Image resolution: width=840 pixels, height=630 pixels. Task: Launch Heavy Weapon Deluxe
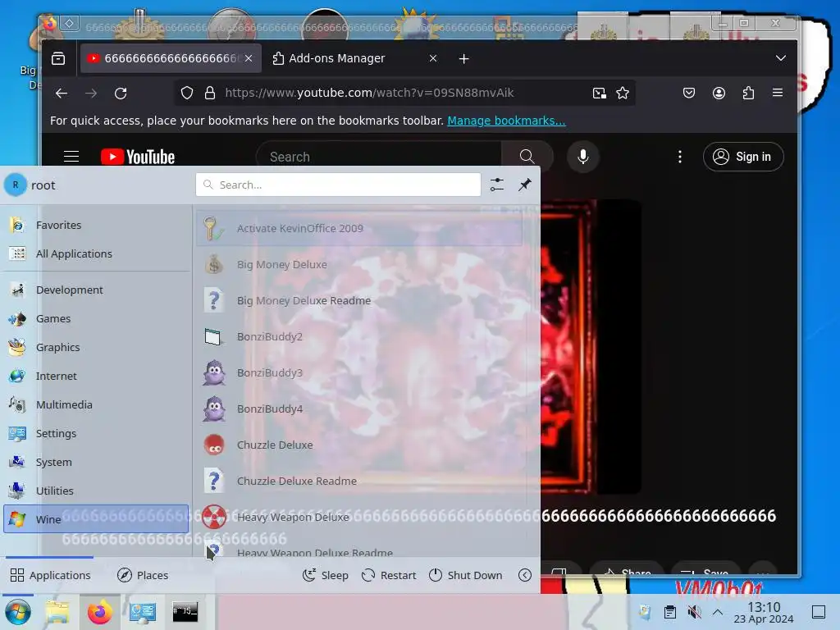[x=359, y=517]
